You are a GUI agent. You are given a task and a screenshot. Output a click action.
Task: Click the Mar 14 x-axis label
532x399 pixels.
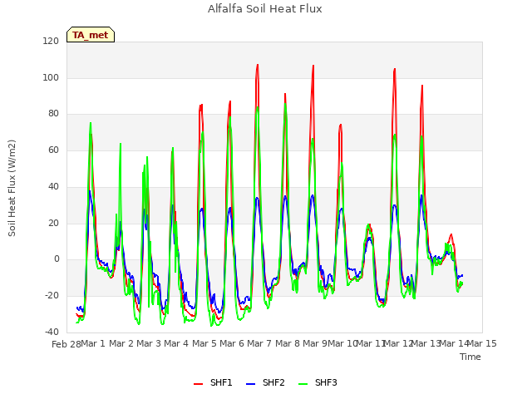pos(454,343)
